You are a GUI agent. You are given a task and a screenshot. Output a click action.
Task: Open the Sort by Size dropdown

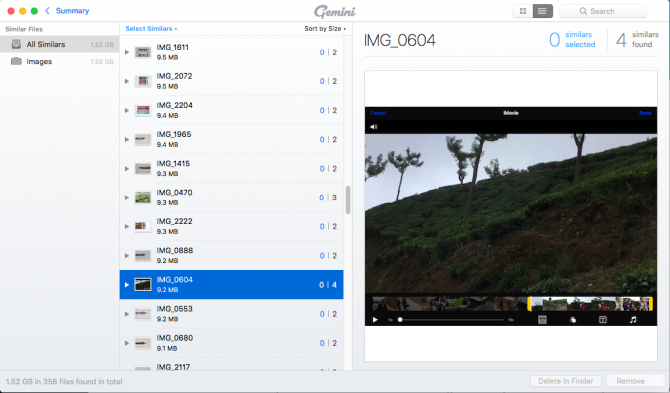[x=325, y=29]
